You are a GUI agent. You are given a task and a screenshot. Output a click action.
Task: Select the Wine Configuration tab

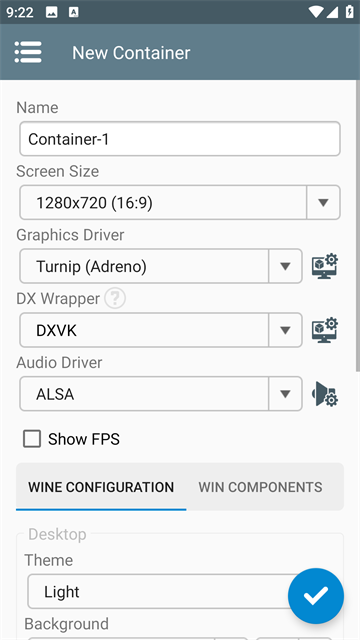pos(101,487)
